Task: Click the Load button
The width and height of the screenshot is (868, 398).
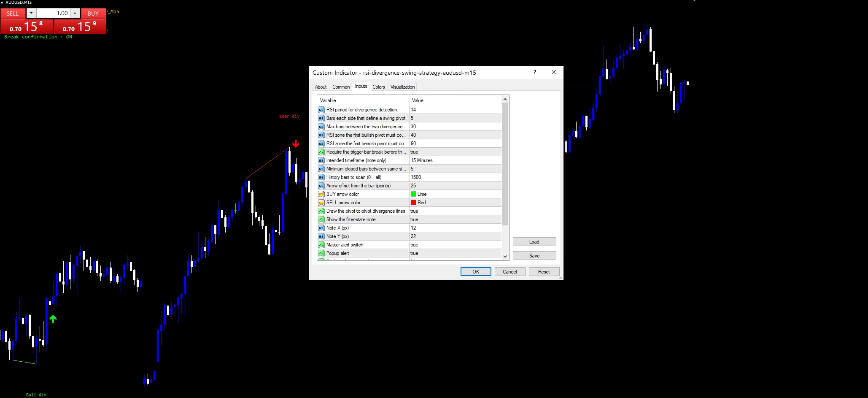Action: click(534, 242)
